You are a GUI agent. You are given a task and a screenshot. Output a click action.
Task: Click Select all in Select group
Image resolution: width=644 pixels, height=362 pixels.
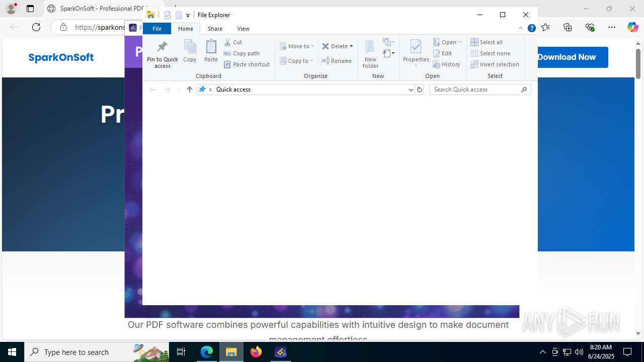(x=487, y=42)
